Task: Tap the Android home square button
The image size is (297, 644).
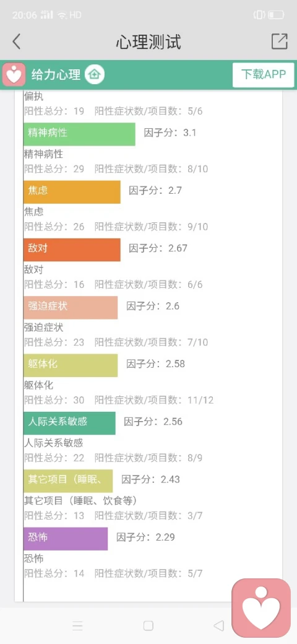Action: tap(148, 626)
